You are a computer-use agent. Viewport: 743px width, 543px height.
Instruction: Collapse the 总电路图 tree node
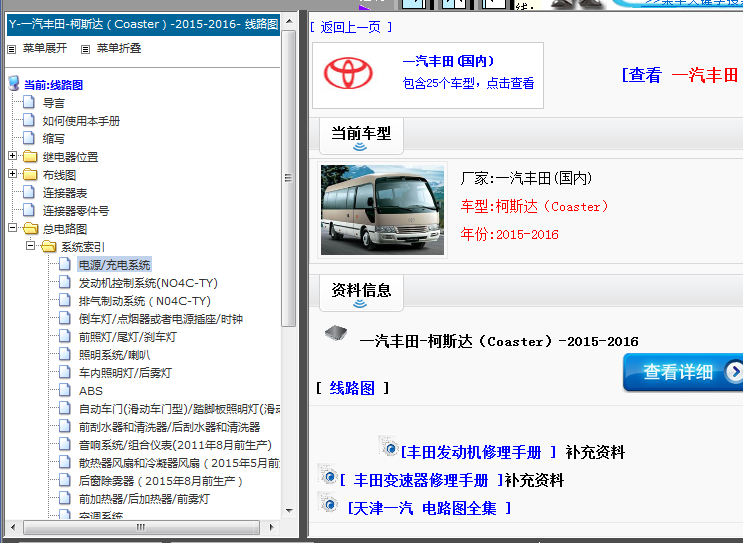coord(13,227)
